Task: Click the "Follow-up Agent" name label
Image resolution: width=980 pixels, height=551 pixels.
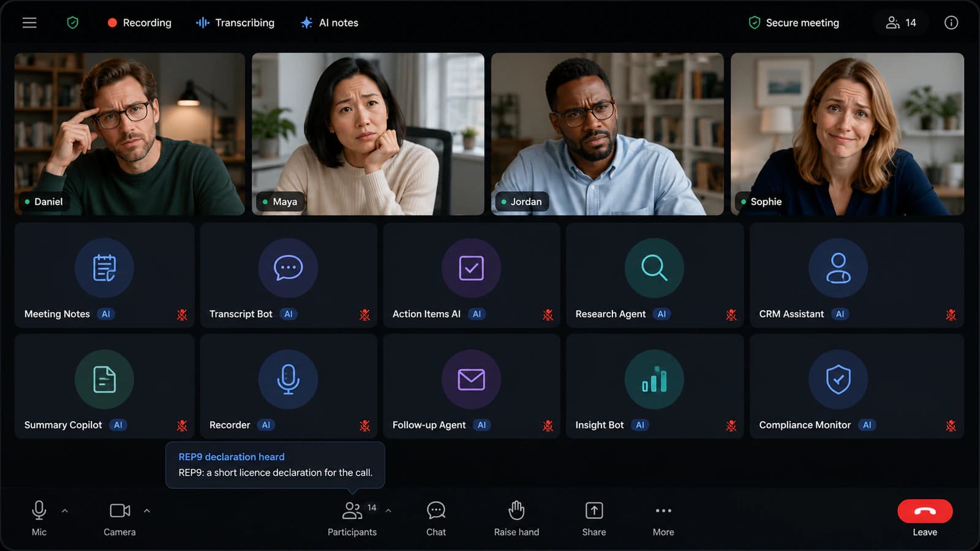Action: pos(429,425)
